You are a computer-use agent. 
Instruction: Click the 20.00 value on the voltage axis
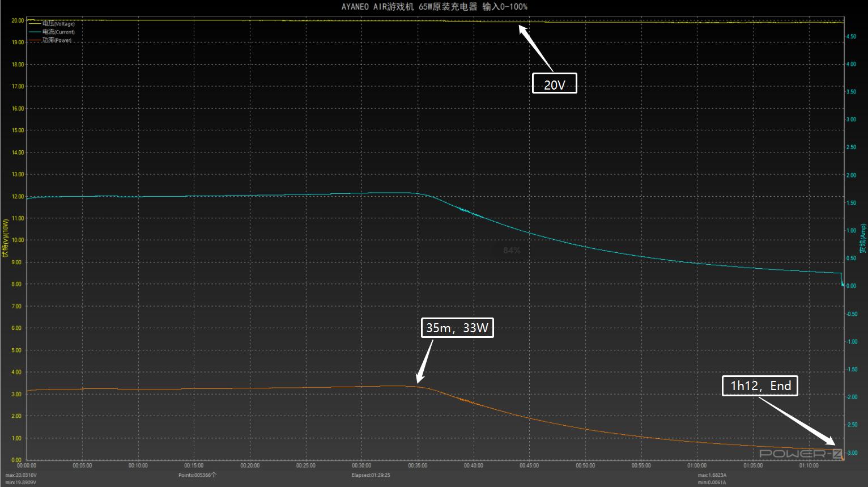pos(18,20)
